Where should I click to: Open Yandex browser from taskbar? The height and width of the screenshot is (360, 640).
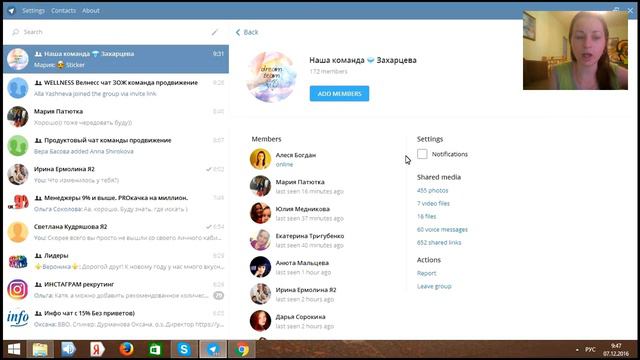pos(97,349)
